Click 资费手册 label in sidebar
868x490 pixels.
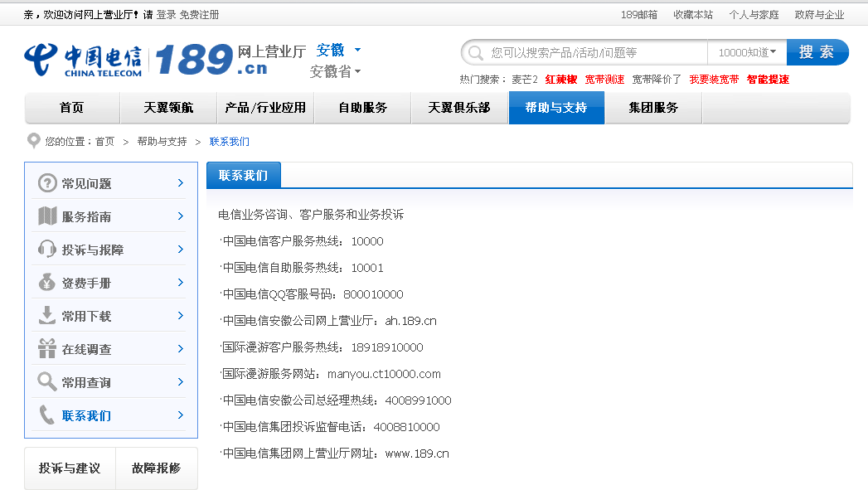[87, 284]
